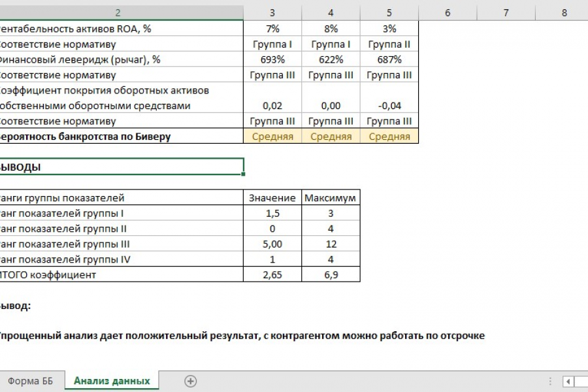The width and height of the screenshot is (588, 392).
Task: Select the coverage coefficient cell 0,00
Action: point(331,97)
